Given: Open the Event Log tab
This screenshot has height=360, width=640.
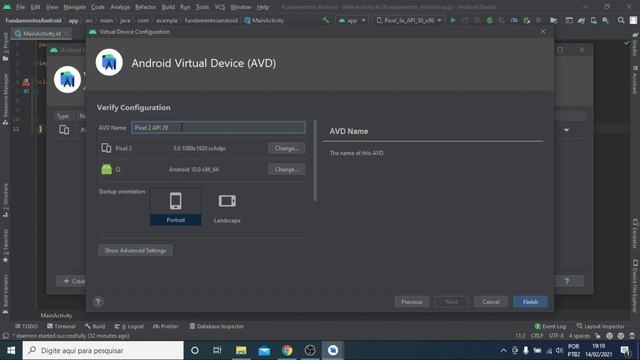Looking at the screenshot, I should 550,326.
